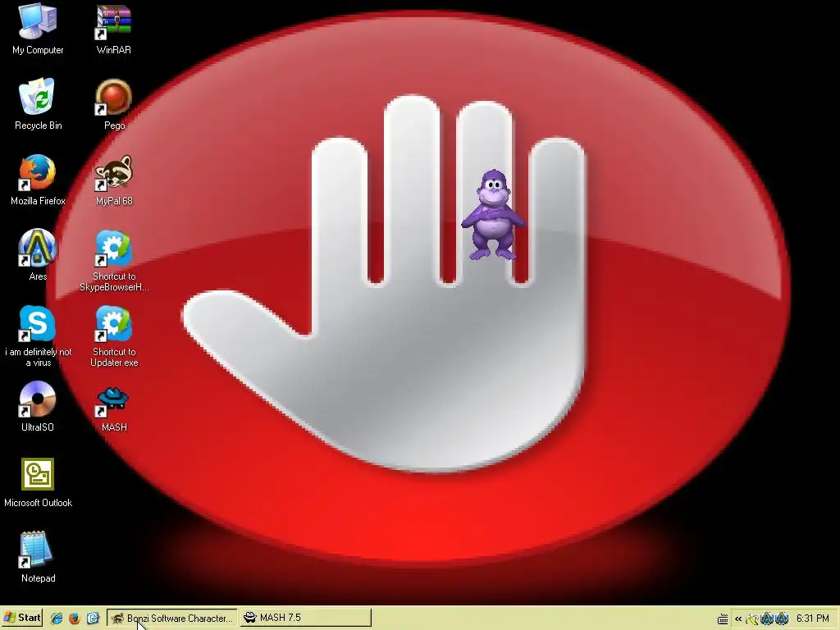Expand hidden system tray icons
Image resolution: width=840 pixels, height=630 pixels.
(x=738, y=619)
